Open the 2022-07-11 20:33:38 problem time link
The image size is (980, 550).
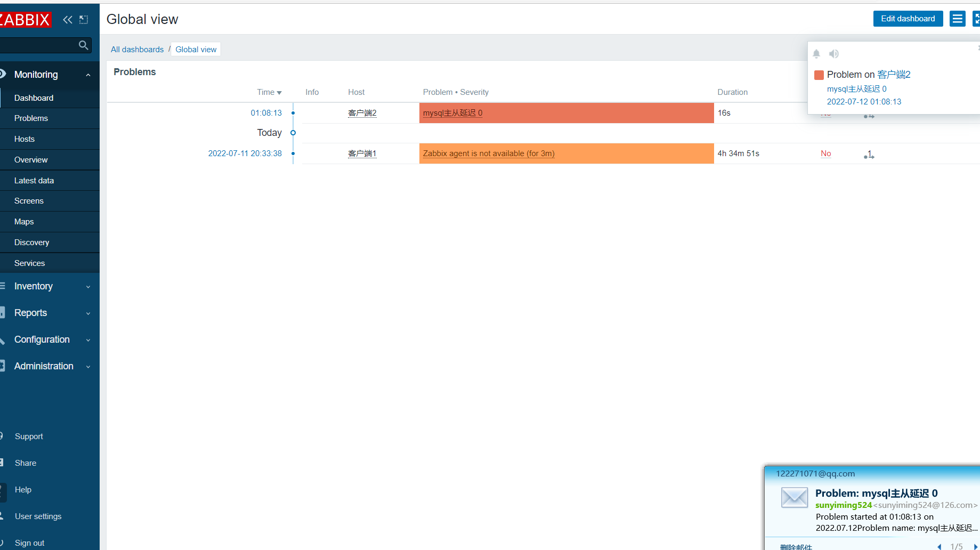click(x=245, y=153)
